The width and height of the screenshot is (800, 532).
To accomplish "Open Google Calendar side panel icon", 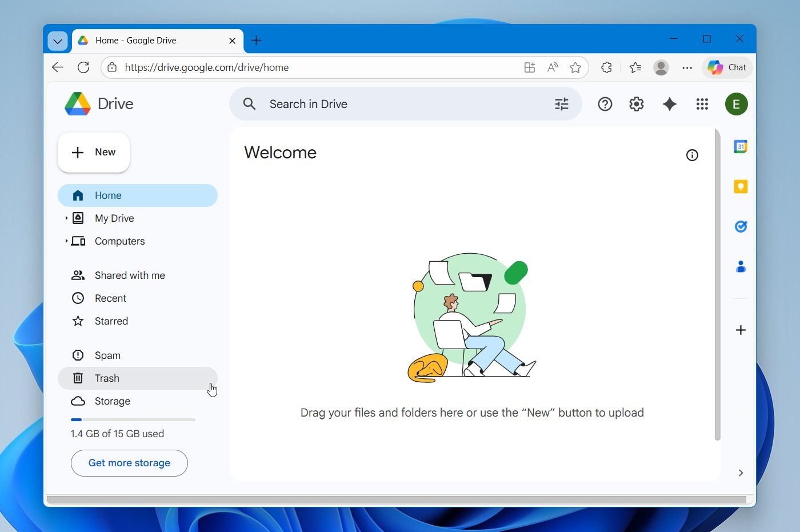I will tap(741, 147).
